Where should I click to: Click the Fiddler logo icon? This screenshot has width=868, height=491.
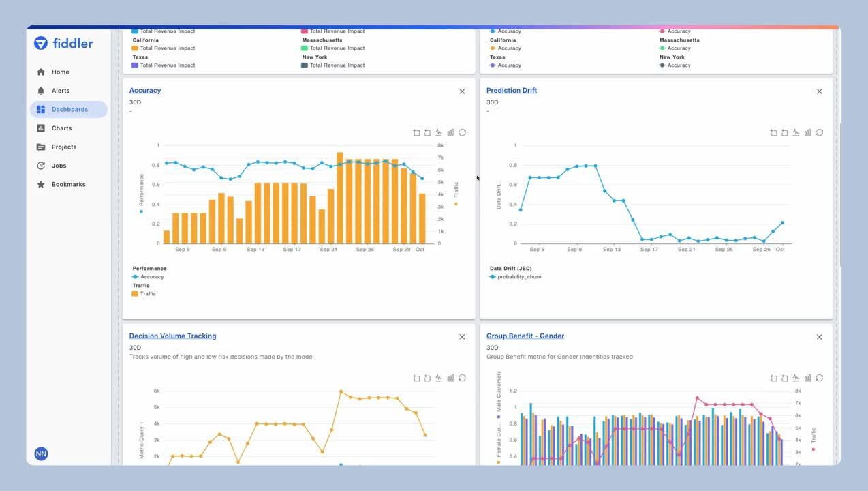(41, 43)
